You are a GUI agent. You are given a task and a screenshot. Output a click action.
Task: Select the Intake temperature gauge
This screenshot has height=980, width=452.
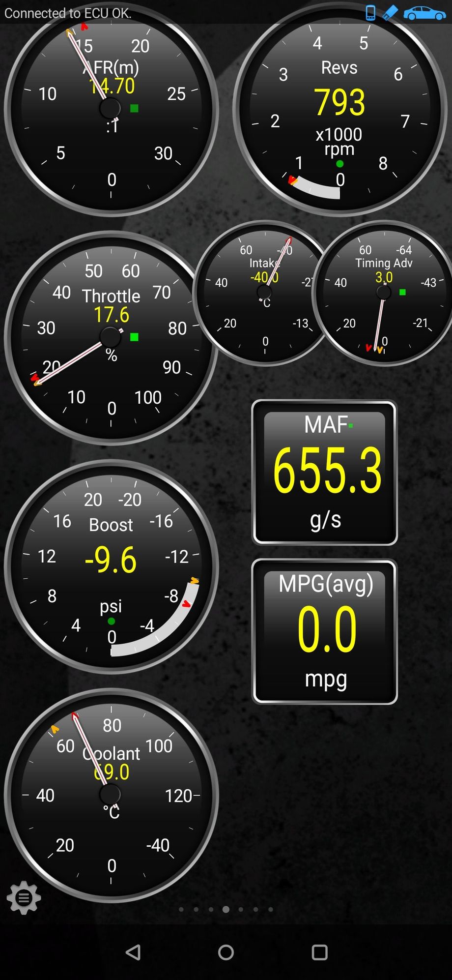[265, 293]
